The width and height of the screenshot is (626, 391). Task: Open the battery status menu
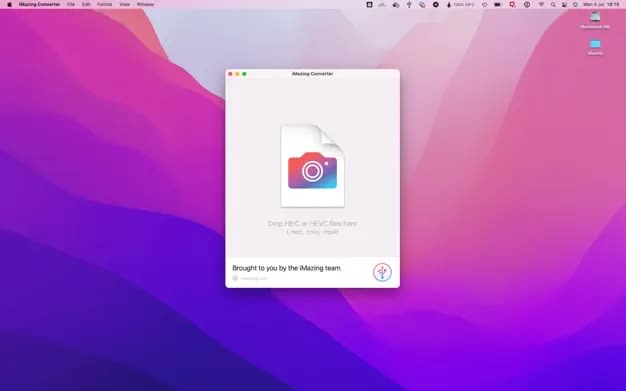coord(497,4)
